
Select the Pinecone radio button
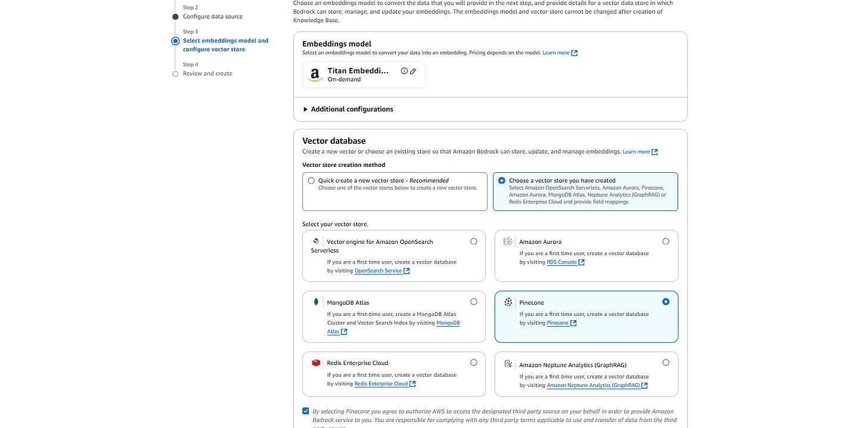[x=666, y=302]
